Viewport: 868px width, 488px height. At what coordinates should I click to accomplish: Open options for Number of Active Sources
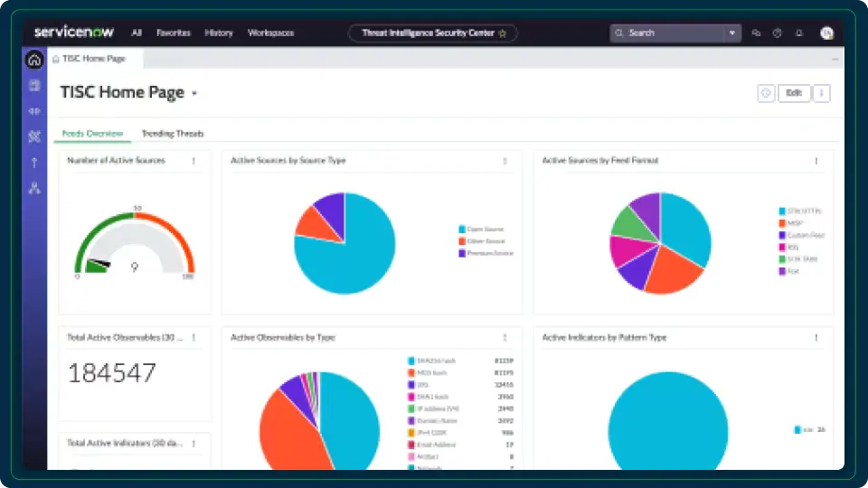tap(193, 161)
